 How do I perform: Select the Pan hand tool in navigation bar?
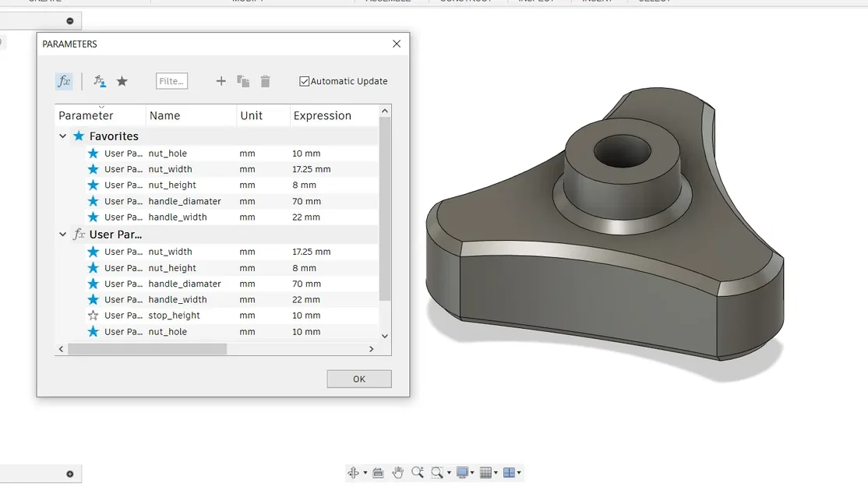tap(397, 473)
